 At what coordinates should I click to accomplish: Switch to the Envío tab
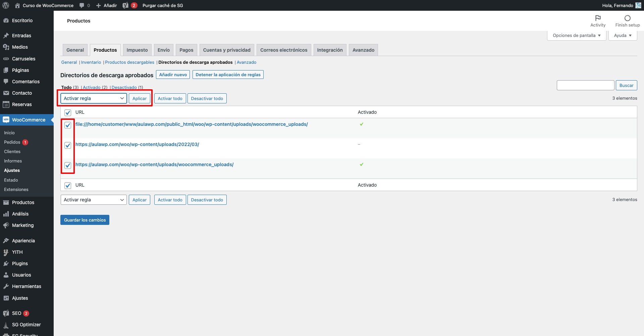(163, 50)
